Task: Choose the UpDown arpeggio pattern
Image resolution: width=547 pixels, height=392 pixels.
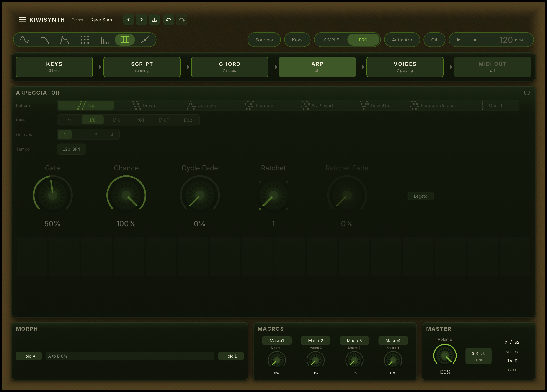Action: coord(201,106)
